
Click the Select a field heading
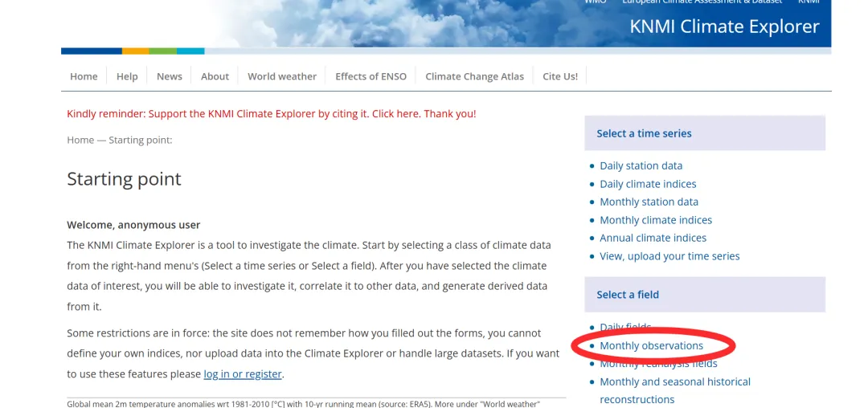628,295
